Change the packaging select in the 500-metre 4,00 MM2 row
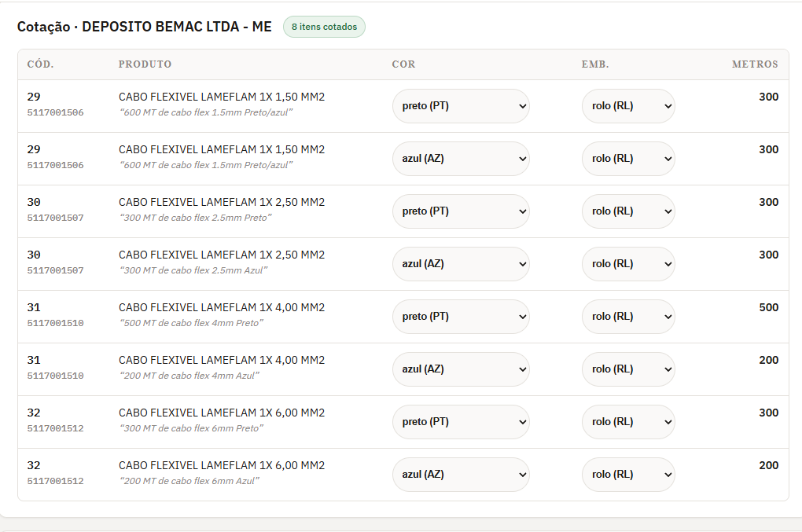The width and height of the screenshot is (802, 532). [628, 317]
